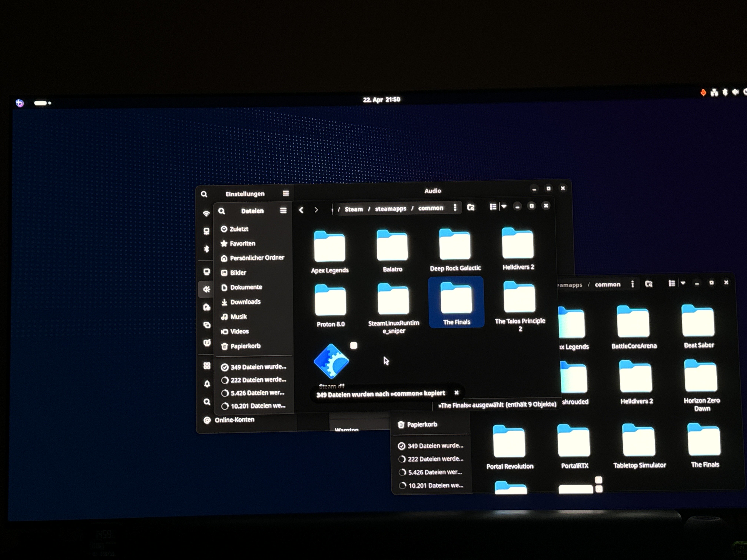Image resolution: width=747 pixels, height=560 pixels.
Task: Open the three-dot path menu after common
Action: (455, 208)
